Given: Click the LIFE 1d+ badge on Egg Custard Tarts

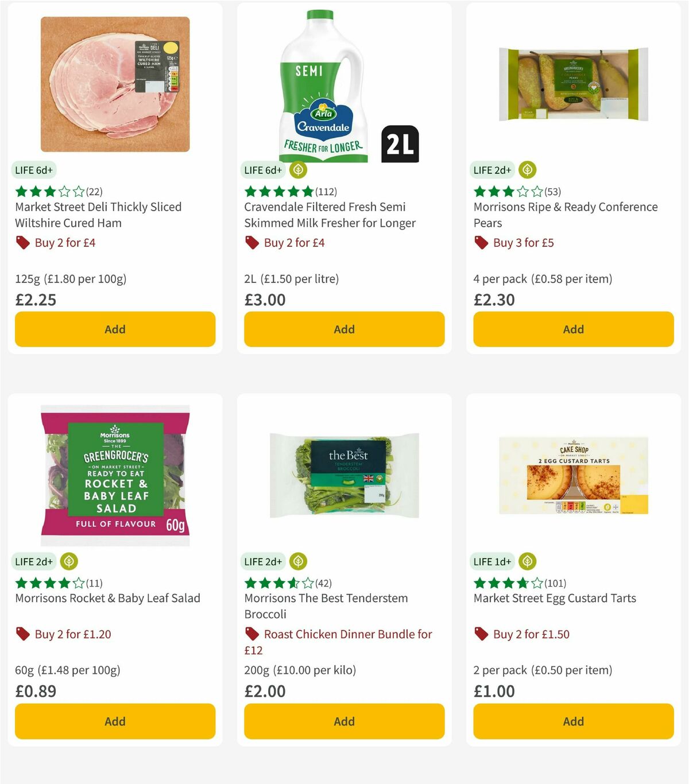Looking at the screenshot, I should click(493, 561).
